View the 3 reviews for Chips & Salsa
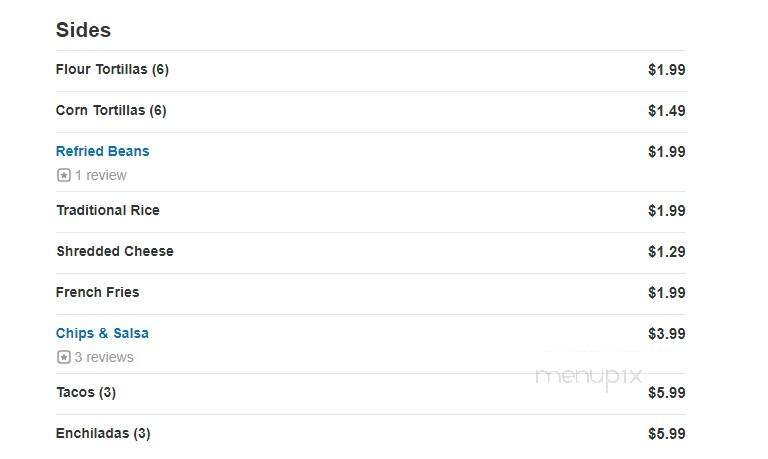Viewport: 768px width, 459px height. point(104,357)
